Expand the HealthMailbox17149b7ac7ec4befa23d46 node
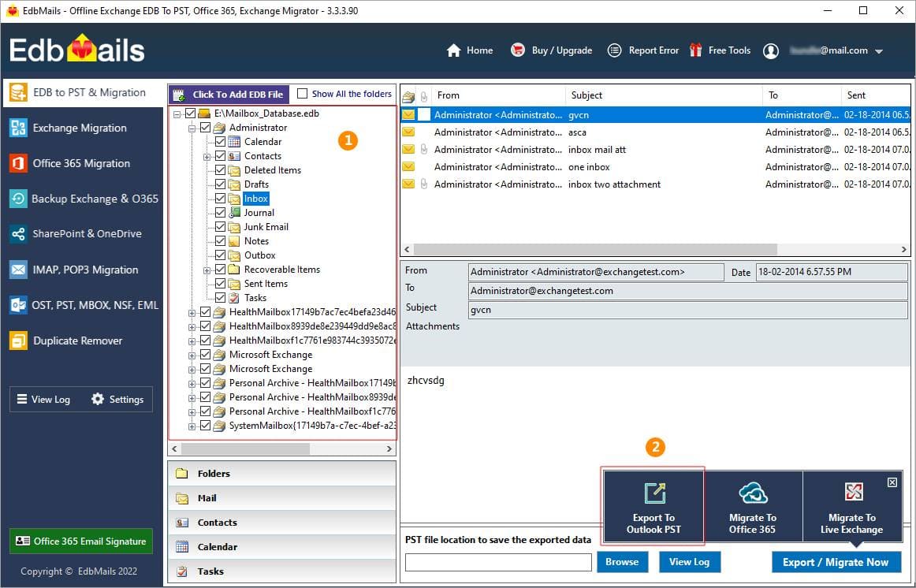The height and width of the screenshot is (588, 916). [192, 312]
